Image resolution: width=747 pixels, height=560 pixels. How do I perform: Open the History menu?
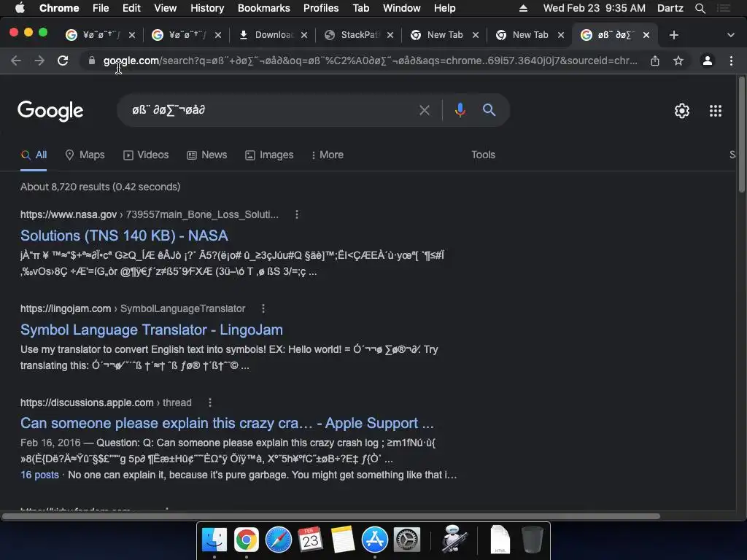(x=207, y=9)
